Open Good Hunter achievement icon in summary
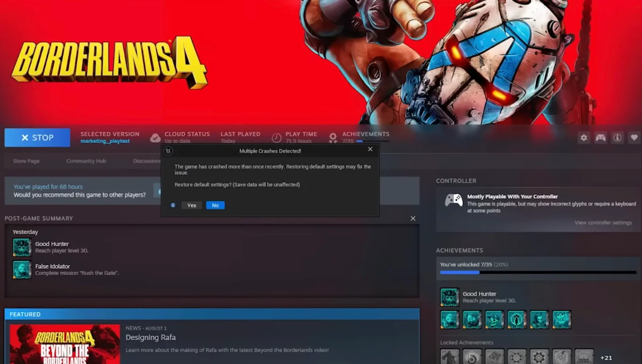 pos(22,247)
